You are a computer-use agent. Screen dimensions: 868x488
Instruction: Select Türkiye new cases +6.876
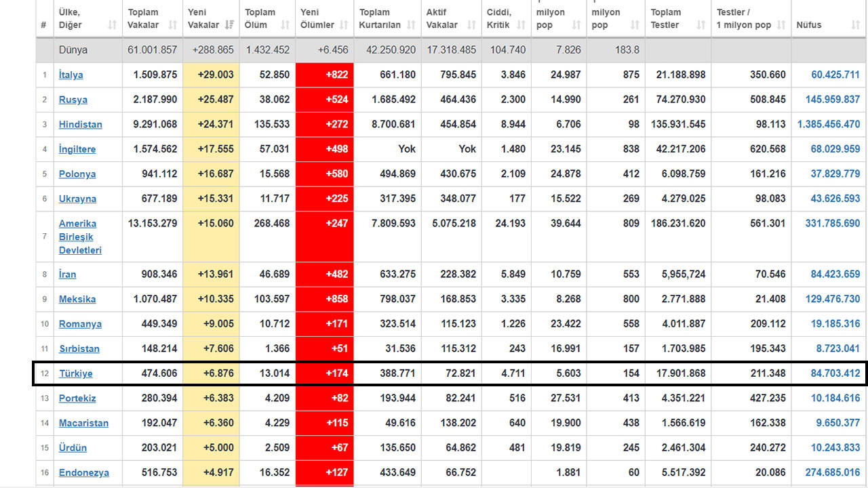(x=218, y=373)
